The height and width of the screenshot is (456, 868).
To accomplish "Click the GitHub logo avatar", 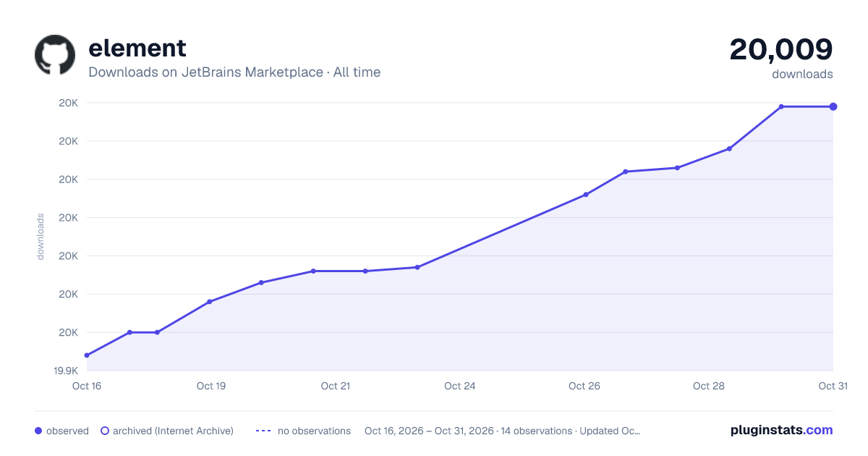I will (55, 55).
